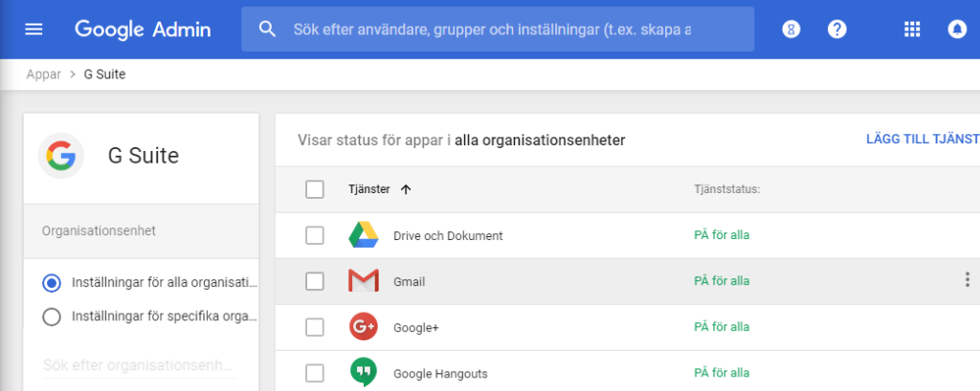Viewport: 980px width, 391px height.
Task: Select Inställningar för specifika organisationsenheter radio
Action: [x=53, y=316]
